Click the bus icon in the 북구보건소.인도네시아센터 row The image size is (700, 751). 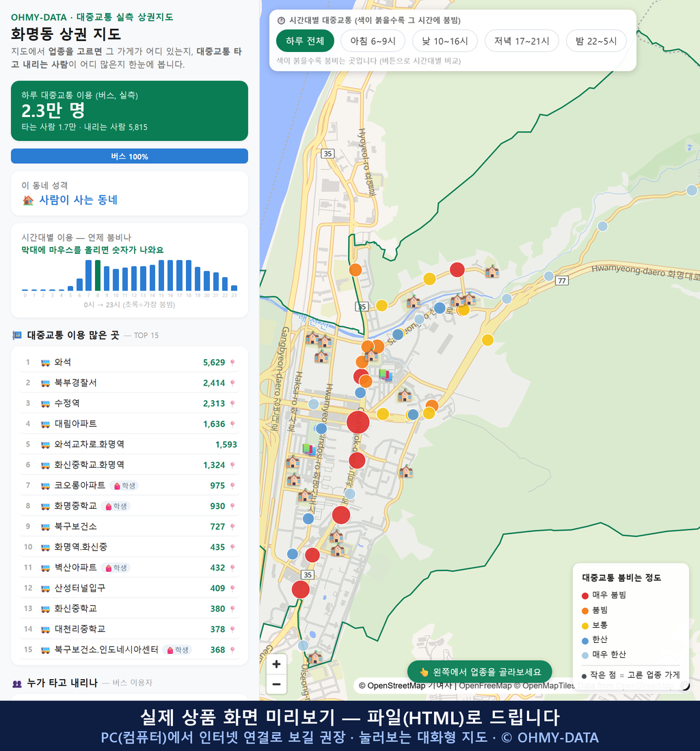(x=46, y=650)
